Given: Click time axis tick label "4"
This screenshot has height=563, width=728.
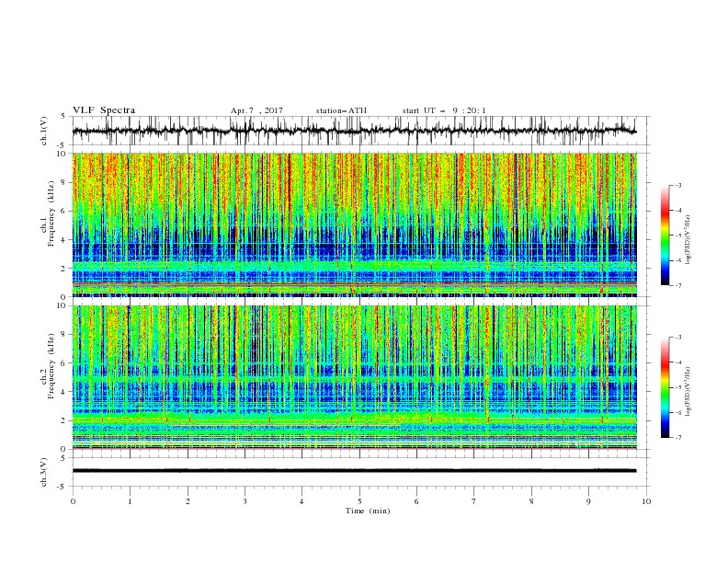Looking at the screenshot, I should tap(301, 501).
